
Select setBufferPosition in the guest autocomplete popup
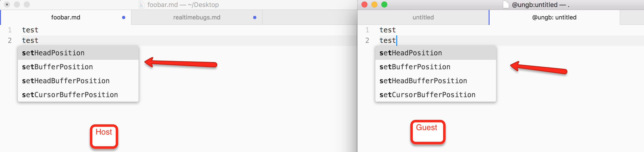click(x=415, y=67)
